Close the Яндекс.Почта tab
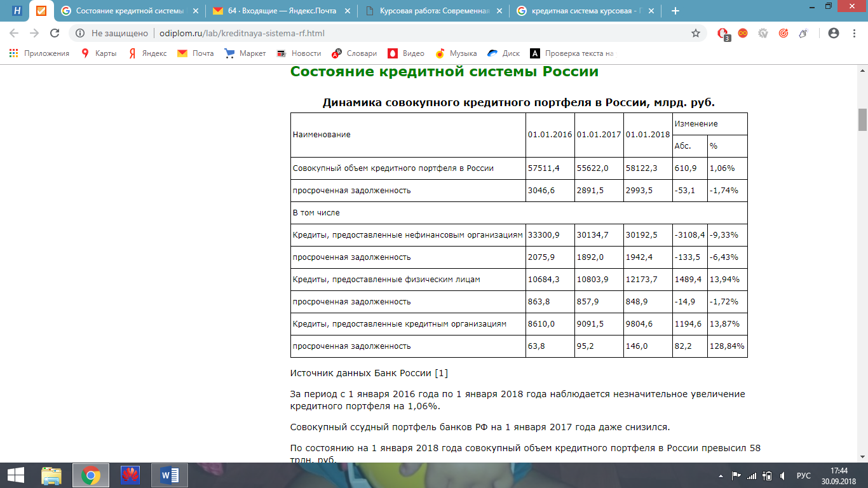The width and height of the screenshot is (868, 488). (348, 11)
